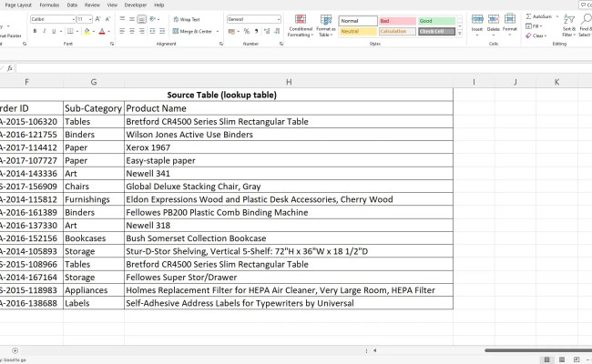Click AutoSum
The height and width of the screenshot is (364, 592).
[x=539, y=16]
